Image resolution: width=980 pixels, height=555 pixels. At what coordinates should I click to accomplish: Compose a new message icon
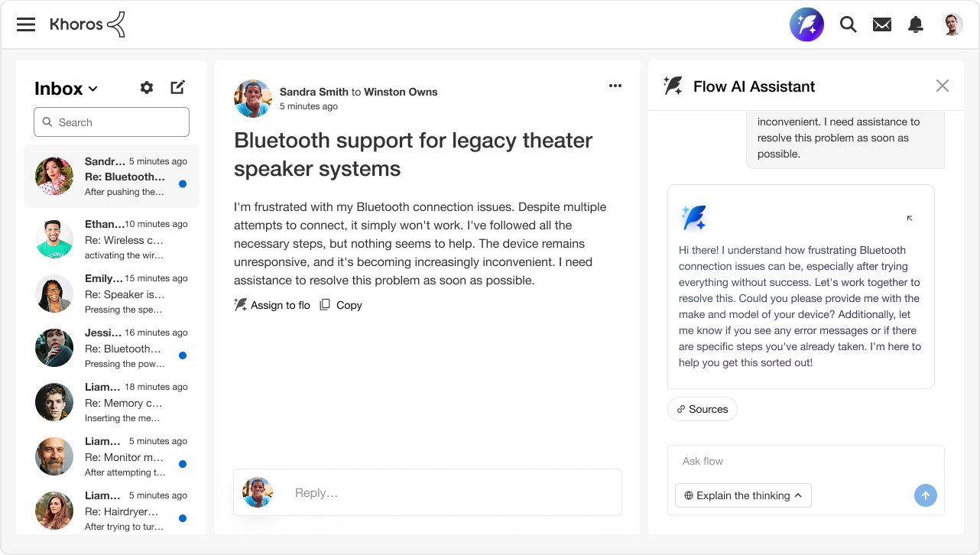click(177, 88)
